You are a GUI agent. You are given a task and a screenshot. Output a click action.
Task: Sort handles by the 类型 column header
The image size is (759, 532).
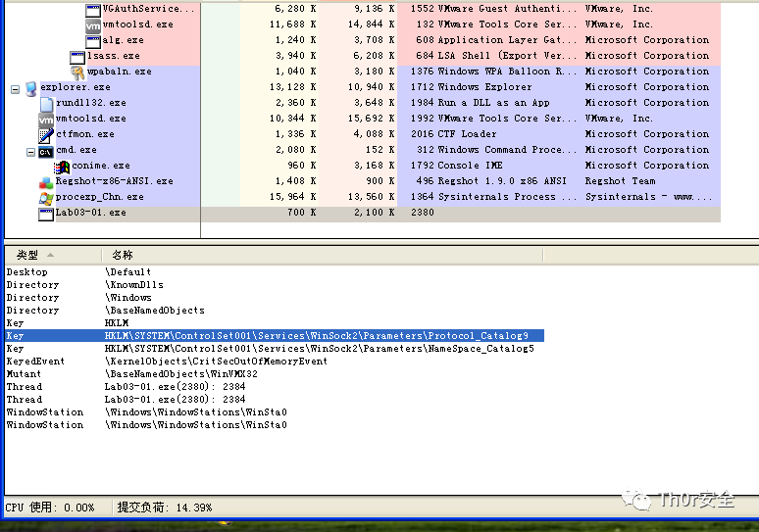click(x=52, y=255)
